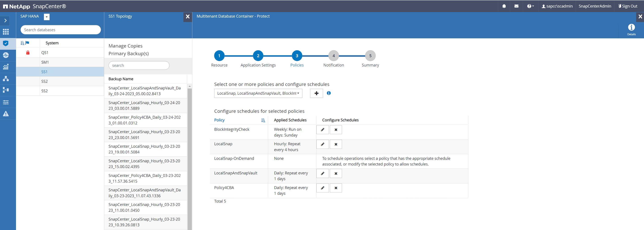The image size is (644, 230).
Task: Open the Reports chart icon in sidebar
Action: coord(6,67)
